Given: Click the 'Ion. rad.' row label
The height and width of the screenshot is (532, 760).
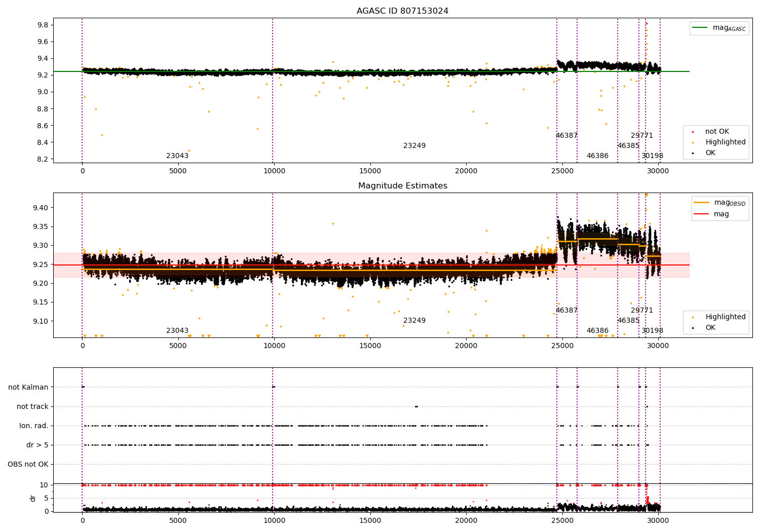Looking at the screenshot, I should click(x=34, y=426).
